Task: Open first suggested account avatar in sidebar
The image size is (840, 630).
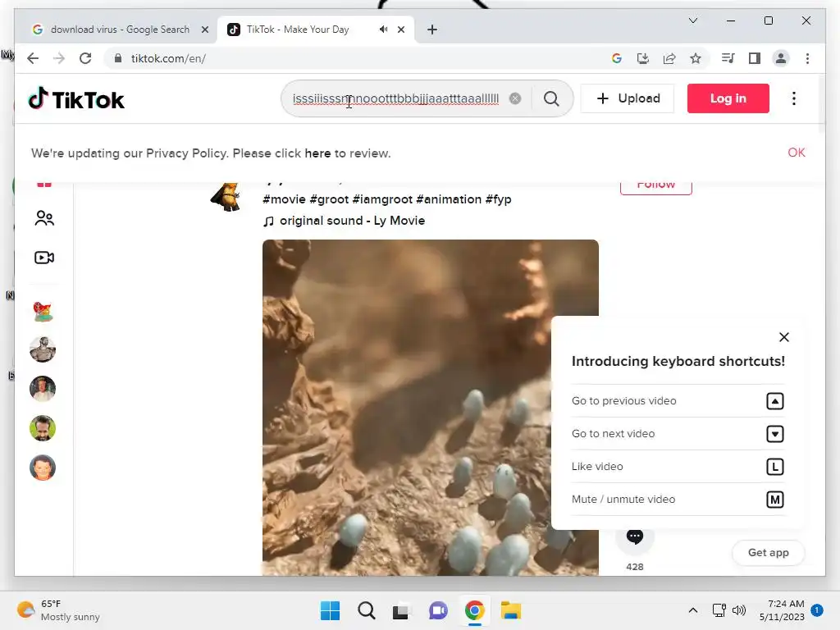Action: tap(43, 311)
